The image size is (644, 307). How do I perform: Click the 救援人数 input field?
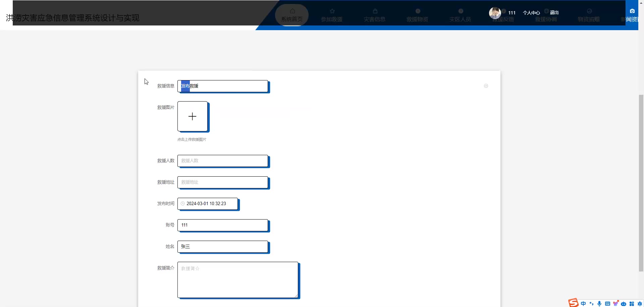pos(223,161)
